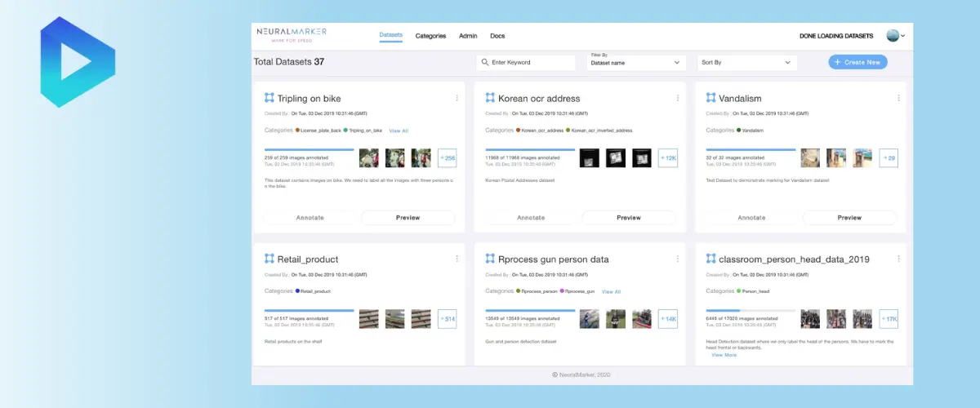Open the three-dot menu on Vandalism card

(898, 98)
